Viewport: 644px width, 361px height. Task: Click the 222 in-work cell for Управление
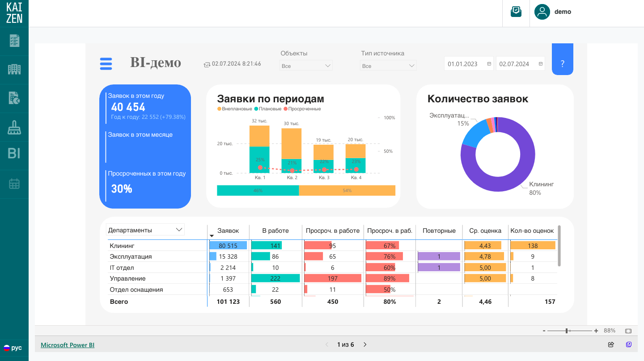click(x=275, y=278)
